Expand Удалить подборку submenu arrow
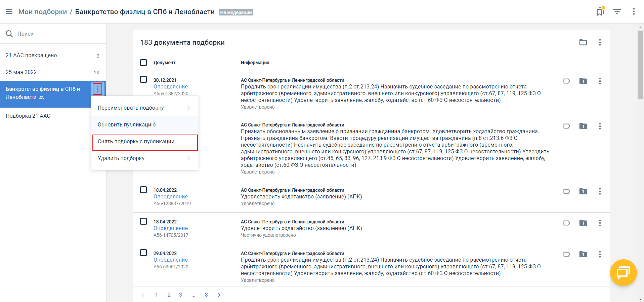 [189, 158]
